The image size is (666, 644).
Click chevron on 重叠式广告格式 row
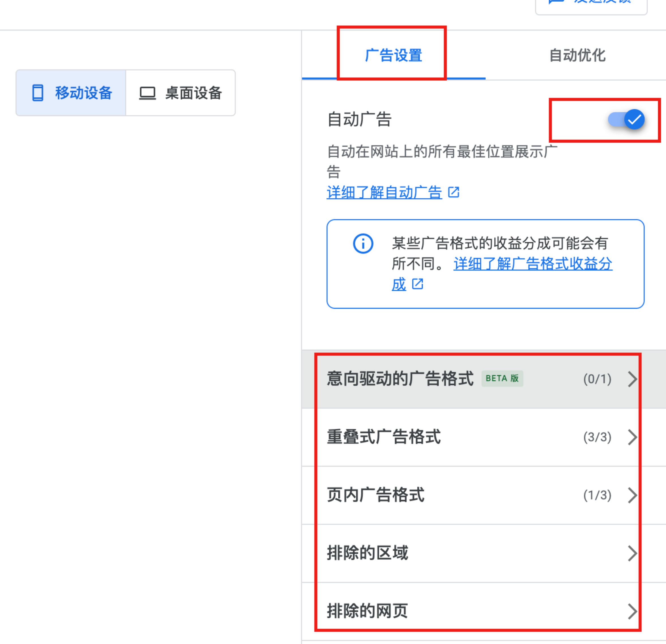coord(632,437)
